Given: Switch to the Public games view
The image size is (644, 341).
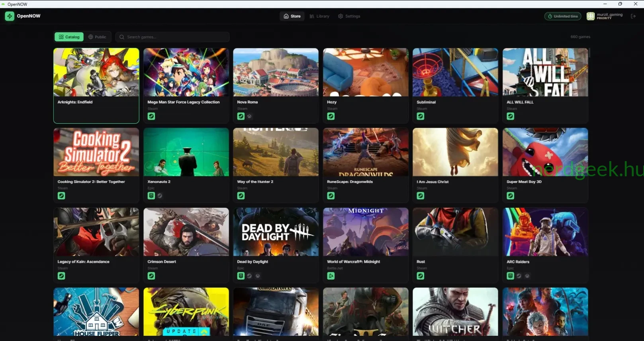Looking at the screenshot, I should 97,37.
